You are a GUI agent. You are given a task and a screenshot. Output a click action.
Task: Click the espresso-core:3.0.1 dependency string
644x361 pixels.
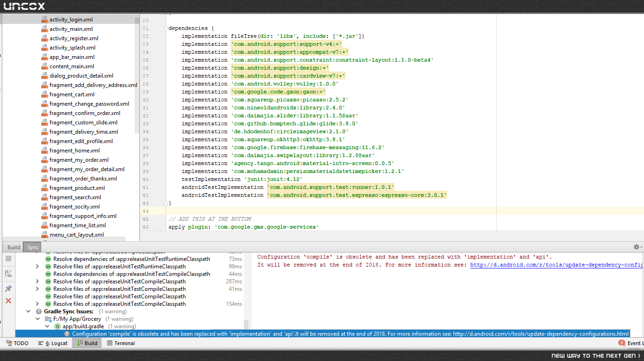click(x=357, y=195)
